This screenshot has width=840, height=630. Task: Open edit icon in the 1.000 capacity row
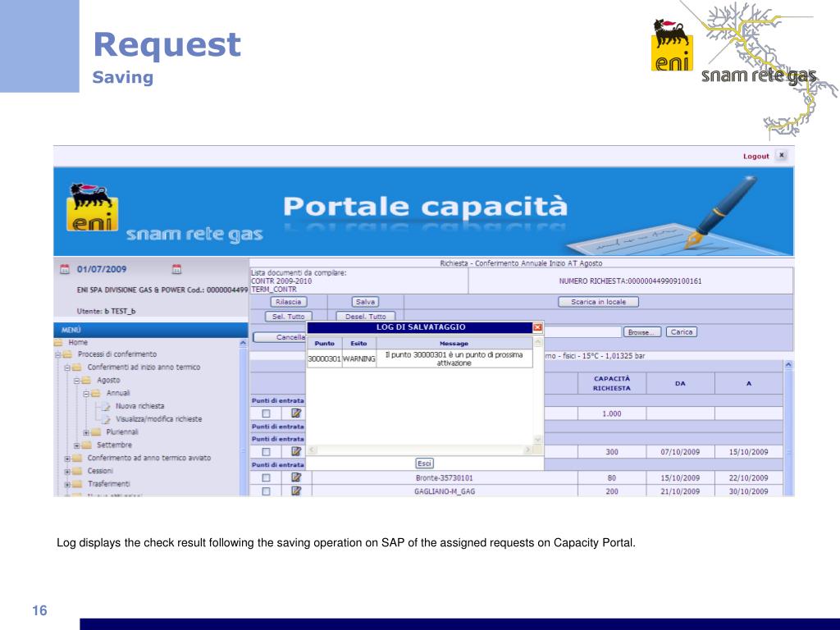click(x=295, y=413)
